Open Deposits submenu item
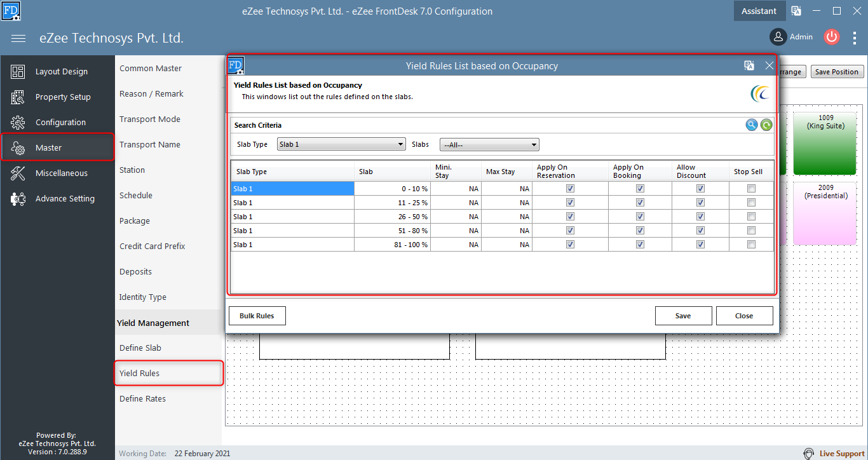The height and width of the screenshot is (460, 868). coord(135,272)
